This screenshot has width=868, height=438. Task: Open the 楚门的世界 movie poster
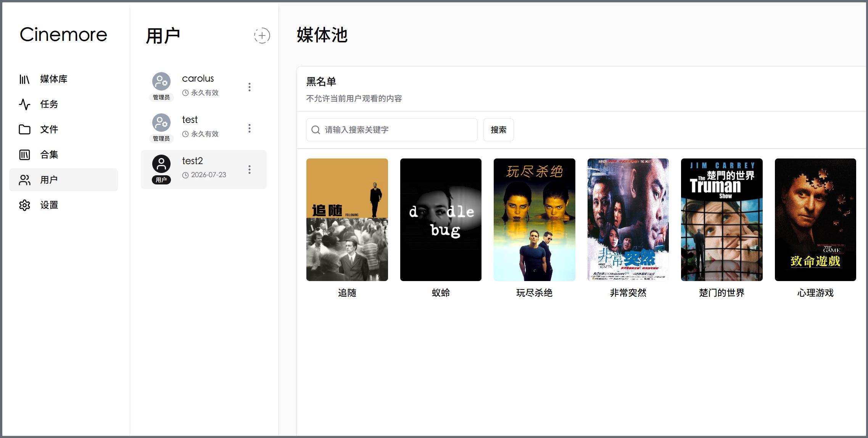(721, 220)
